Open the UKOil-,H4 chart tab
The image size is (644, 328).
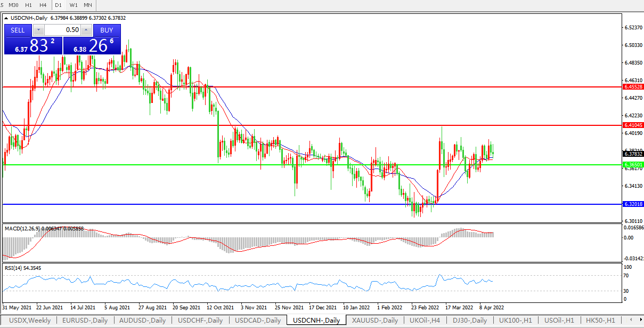click(x=425, y=321)
